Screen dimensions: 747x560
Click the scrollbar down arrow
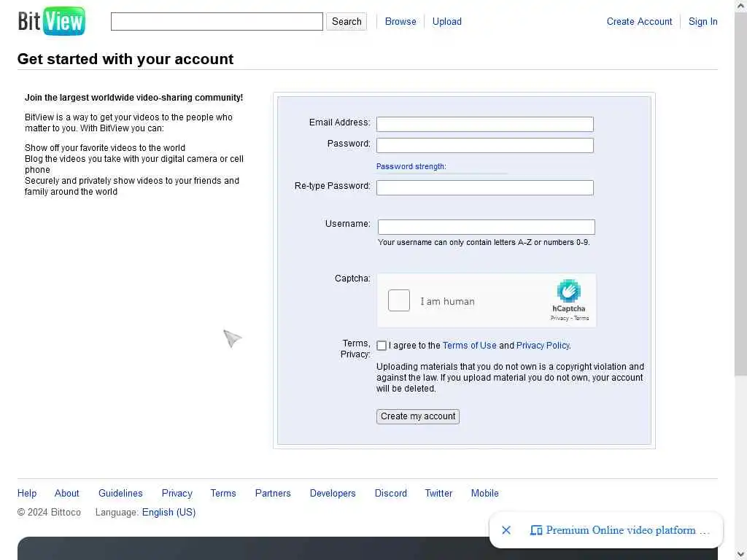tap(740, 554)
